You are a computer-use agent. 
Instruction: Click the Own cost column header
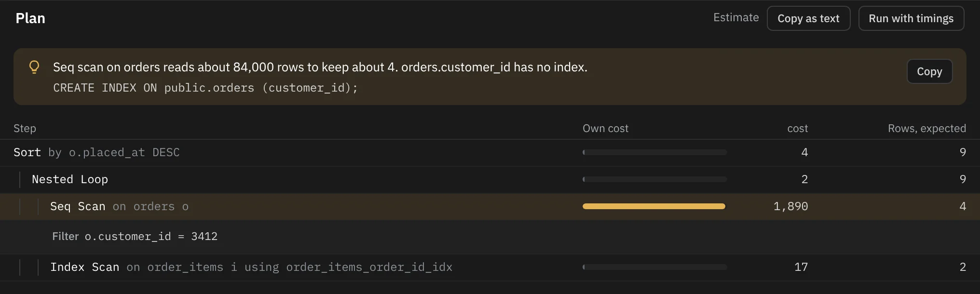[605, 128]
